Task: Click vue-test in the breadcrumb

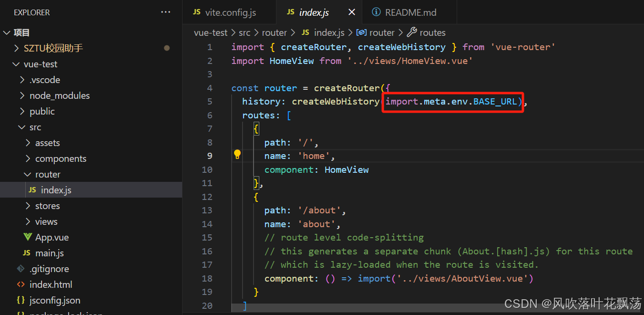Action: pos(211,32)
